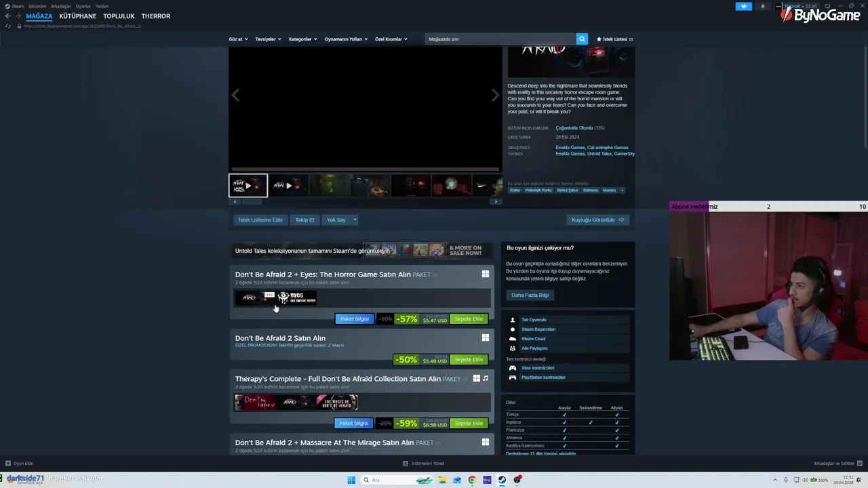Open the Oyunlar menu
This screenshot has height=488, width=868.
[x=83, y=6]
